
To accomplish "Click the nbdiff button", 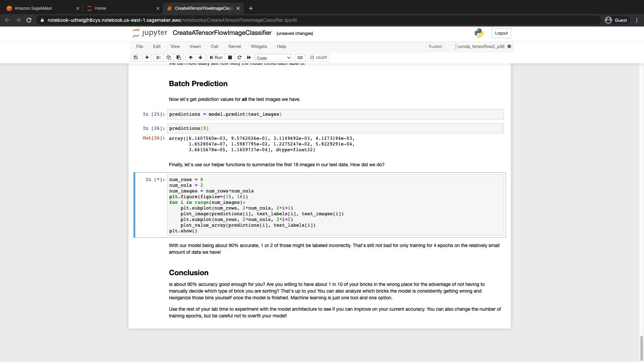I will click(x=319, y=58).
